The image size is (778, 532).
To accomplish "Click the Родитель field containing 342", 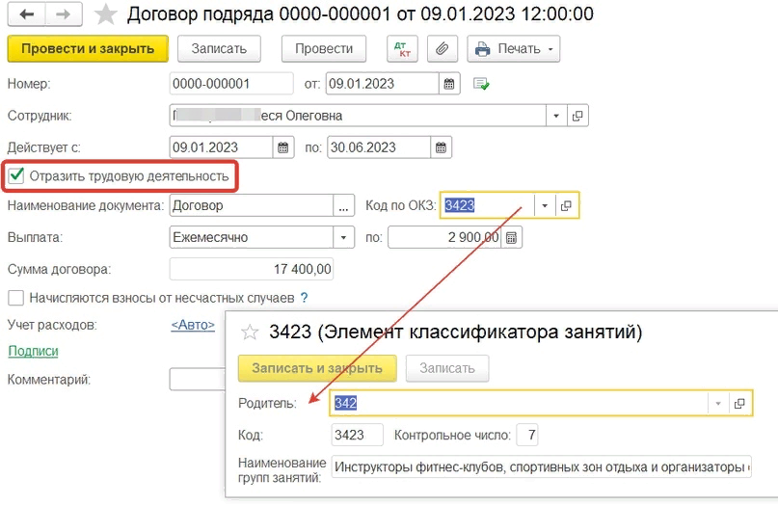I will [519, 404].
